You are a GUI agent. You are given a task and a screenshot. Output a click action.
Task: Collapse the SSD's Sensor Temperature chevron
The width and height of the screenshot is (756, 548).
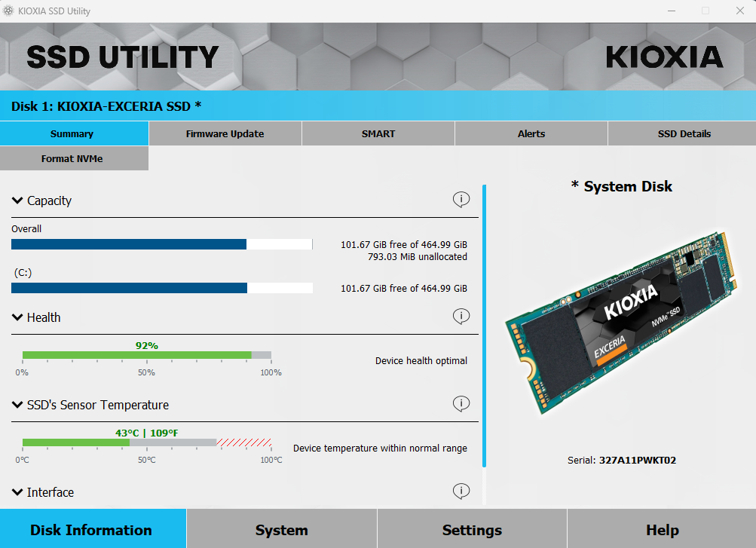pyautogui.click(x=17, y=405)
